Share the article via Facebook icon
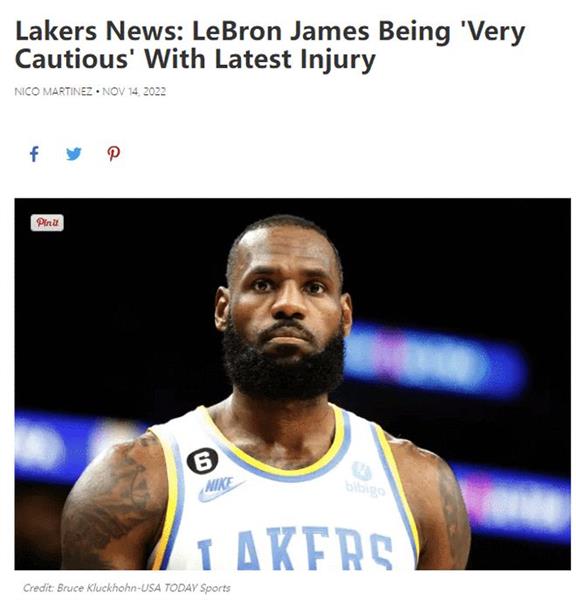Viewport: 576px width, 600px height. pos(34,154)
